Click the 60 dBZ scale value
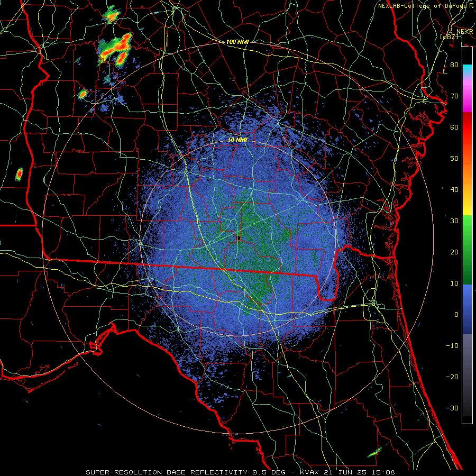The width and height of the screenshot is (476, 476). [454, 127]
